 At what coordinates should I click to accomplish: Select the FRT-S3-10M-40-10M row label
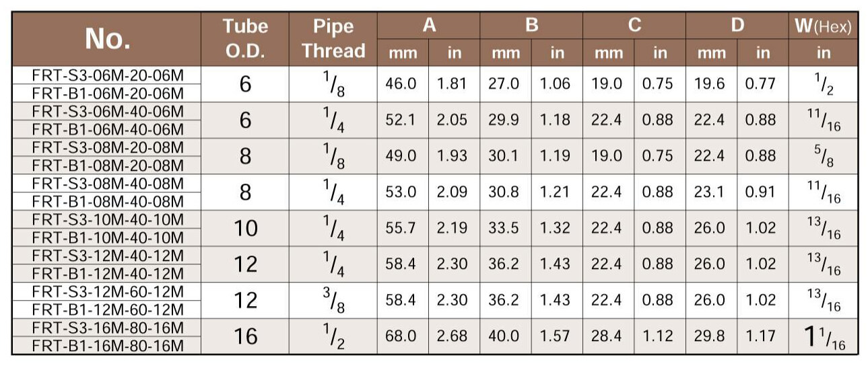[108, 219]
